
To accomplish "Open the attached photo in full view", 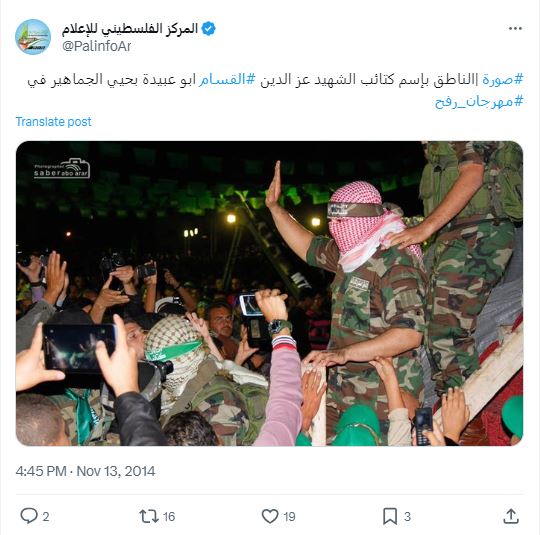I will 269,293.
